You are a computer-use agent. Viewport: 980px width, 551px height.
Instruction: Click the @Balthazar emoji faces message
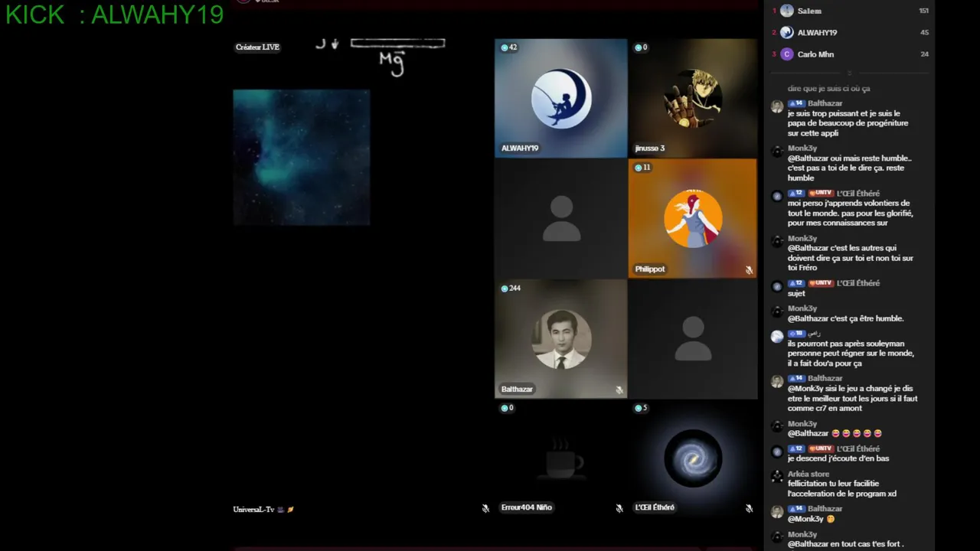pyautogui.click(x=835, y=433)
